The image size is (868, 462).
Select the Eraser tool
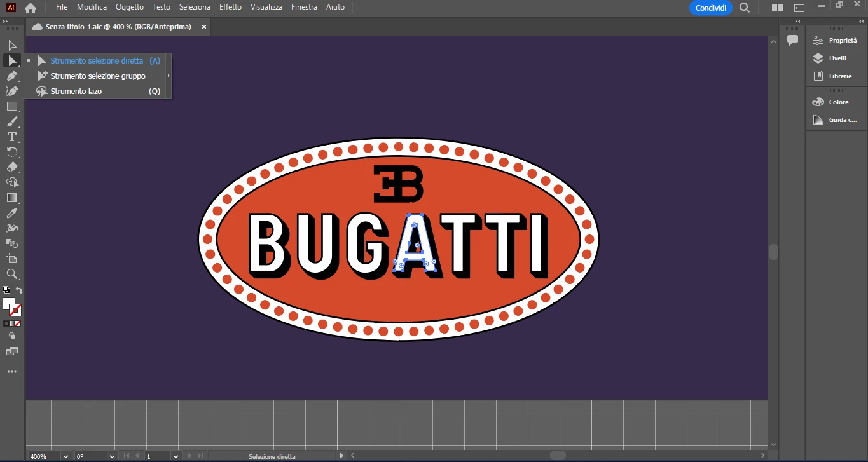pos(12,167)
